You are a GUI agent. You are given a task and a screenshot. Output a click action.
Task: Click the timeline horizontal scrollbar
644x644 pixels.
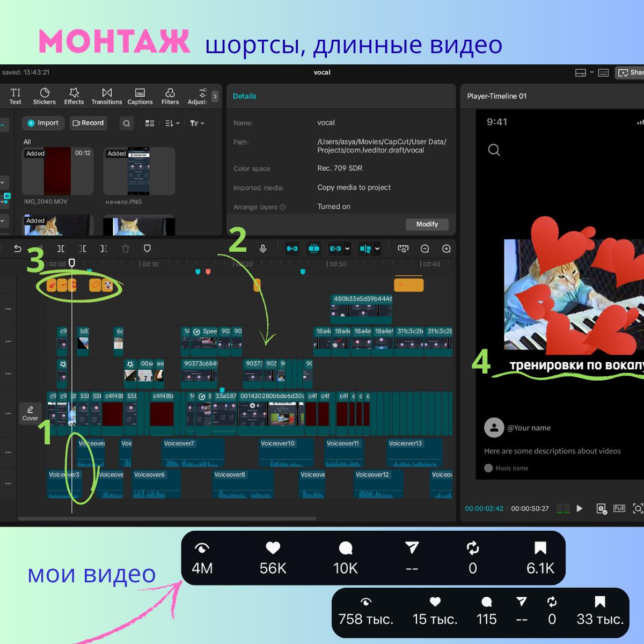click(167, 518)
